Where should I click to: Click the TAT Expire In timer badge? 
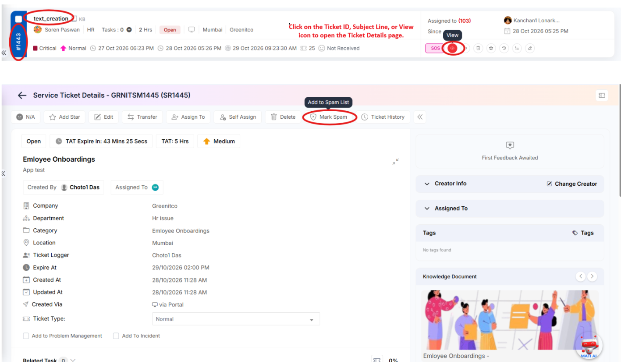point(101,141)
